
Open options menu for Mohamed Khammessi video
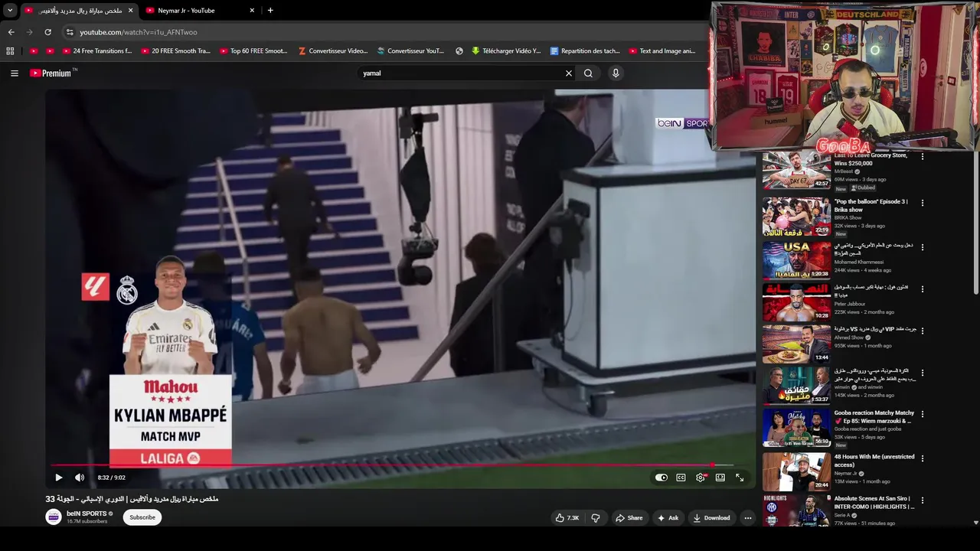tap(922, 247)
